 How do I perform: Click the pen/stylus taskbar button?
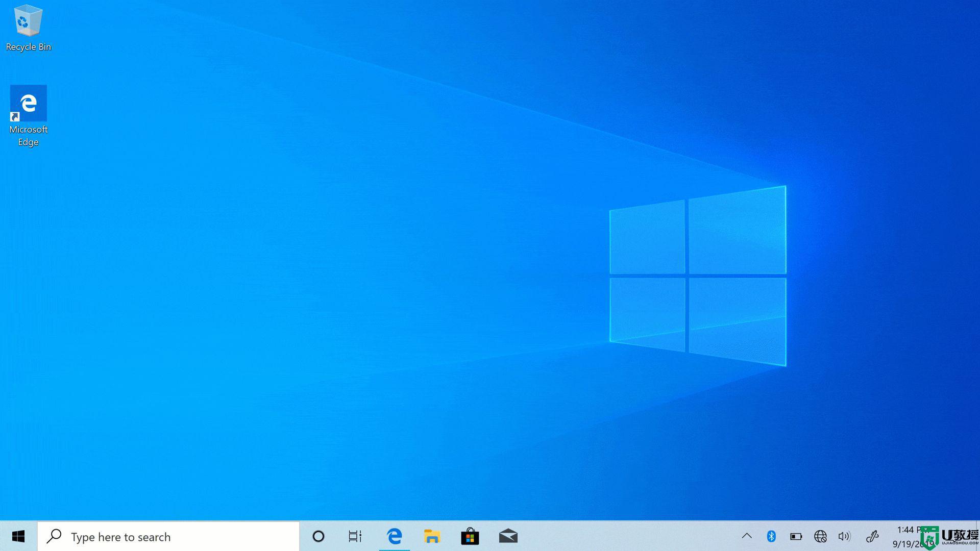click(x=872, y=536)
